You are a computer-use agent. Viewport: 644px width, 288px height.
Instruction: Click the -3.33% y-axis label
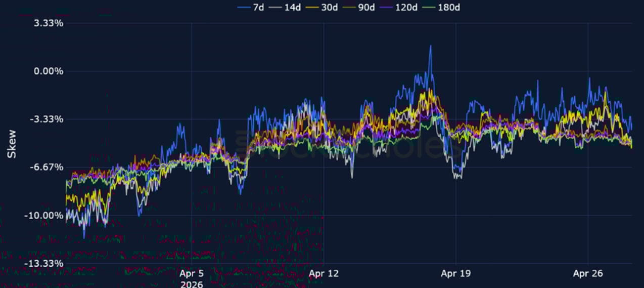48,119
